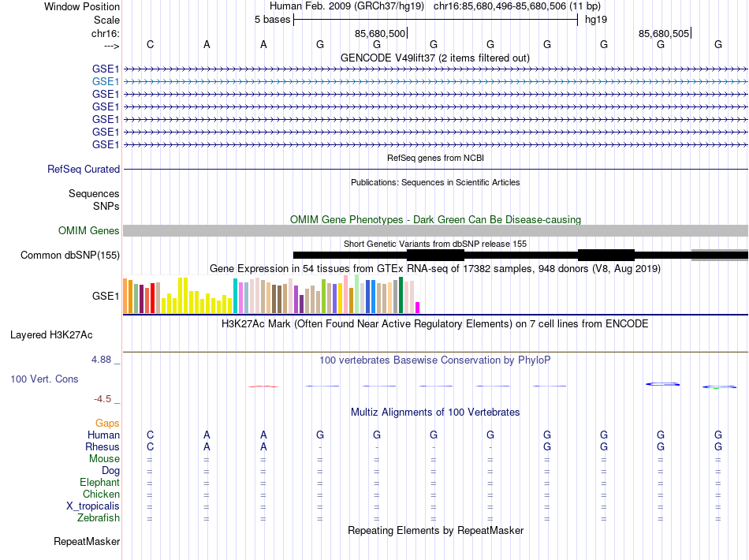
Task: Click the gray dbSNP variant at far right
Action: (719, 255)
